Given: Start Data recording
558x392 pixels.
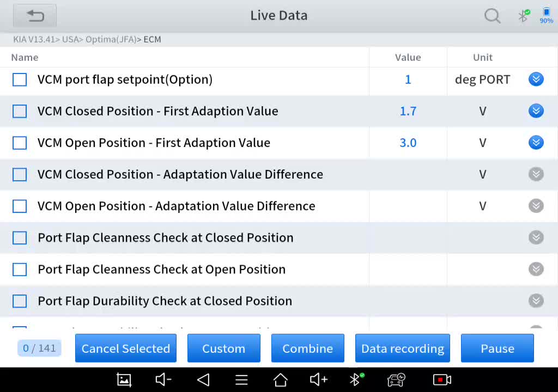Looking at the screenshot, I should pyautogui.click(x=403, y=348).
